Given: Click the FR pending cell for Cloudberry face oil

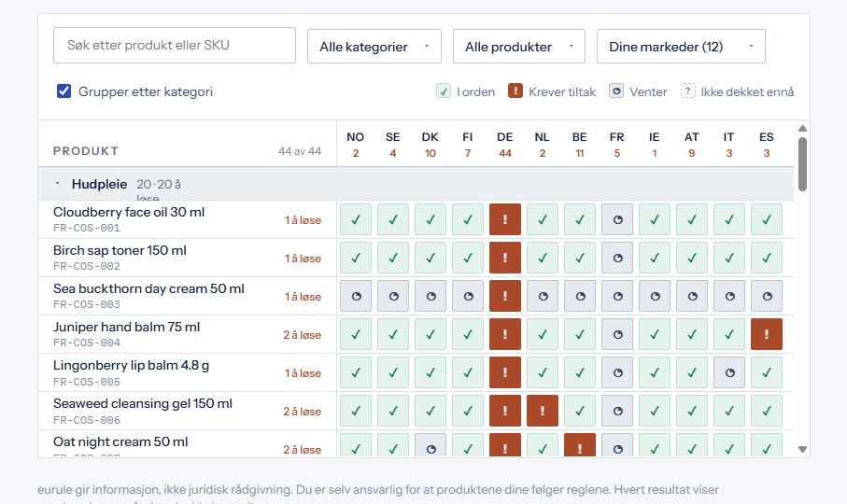Looking at the screenshot, I should (617, 219).
